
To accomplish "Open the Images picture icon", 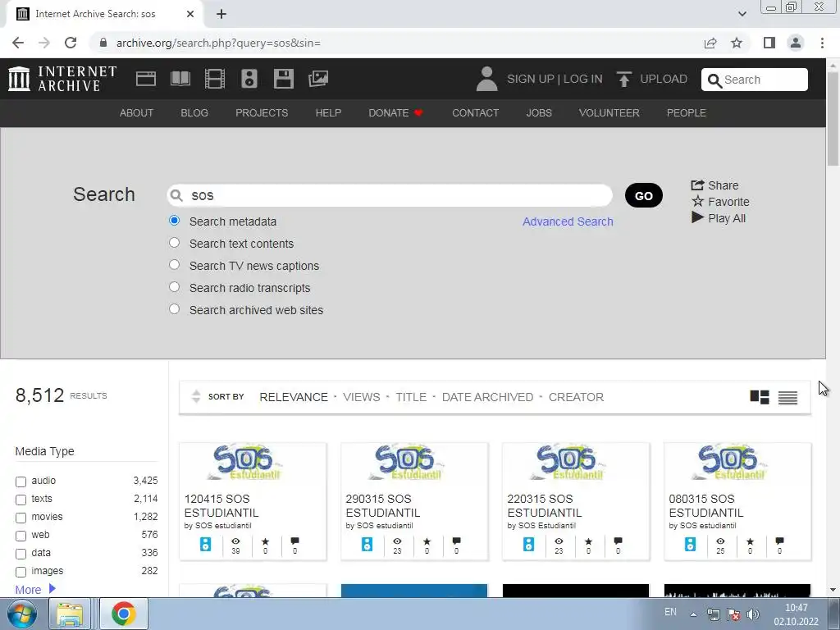I will pyautogui.click(x=318, y=79).
